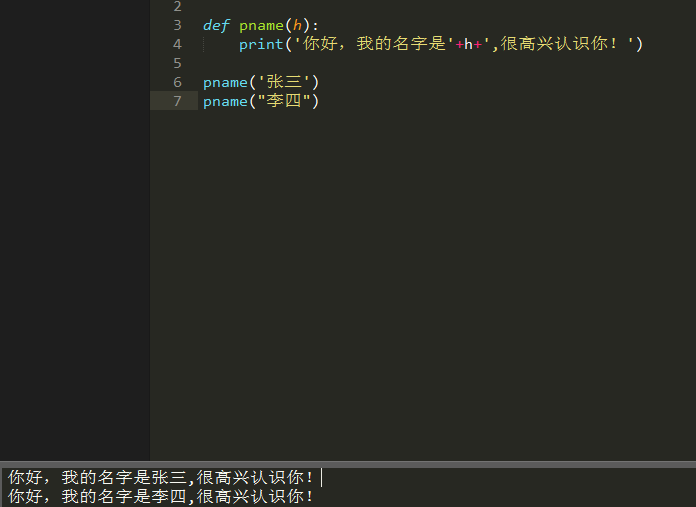Click line number 4 in the gutter

[x=178, y=44]
